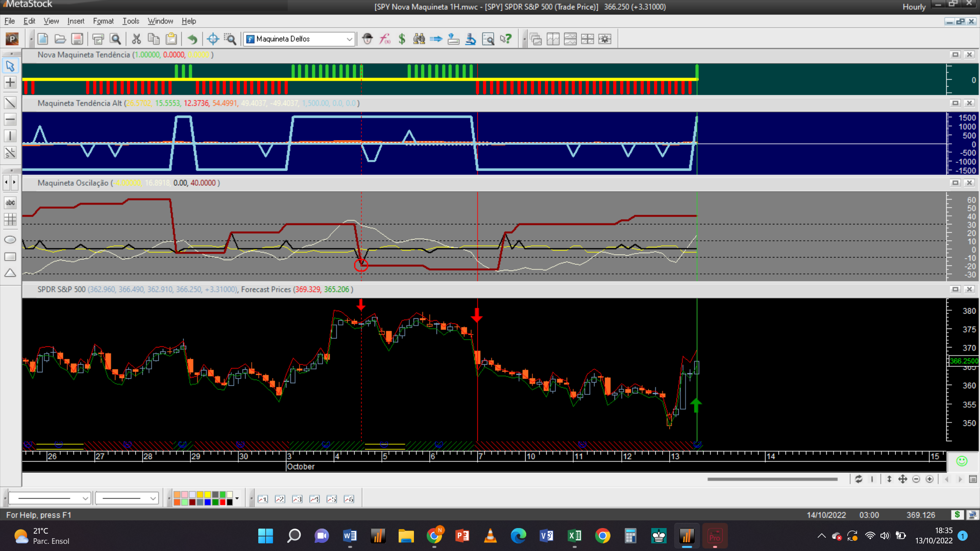This screenshot has height=551, width=980.
Task: Expand the color palette dropdown arrow
Action: click(237, 498)
